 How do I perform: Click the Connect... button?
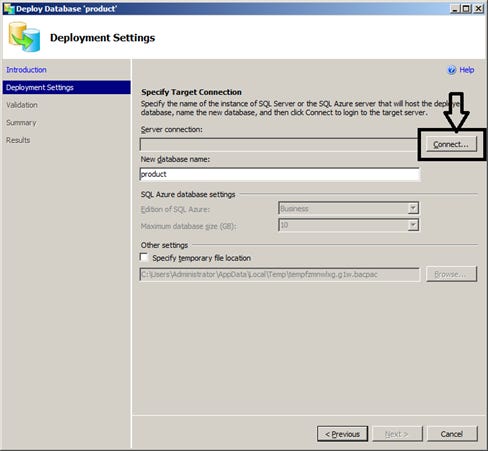tap(451, 144)
